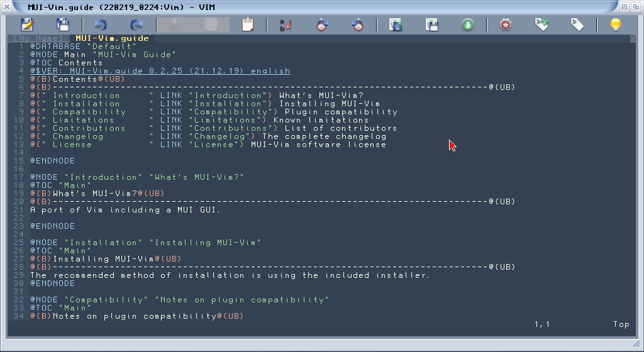This screenshot has width=644, height=352.
Task: Click the find next icon
Action: tap(322, 25)
